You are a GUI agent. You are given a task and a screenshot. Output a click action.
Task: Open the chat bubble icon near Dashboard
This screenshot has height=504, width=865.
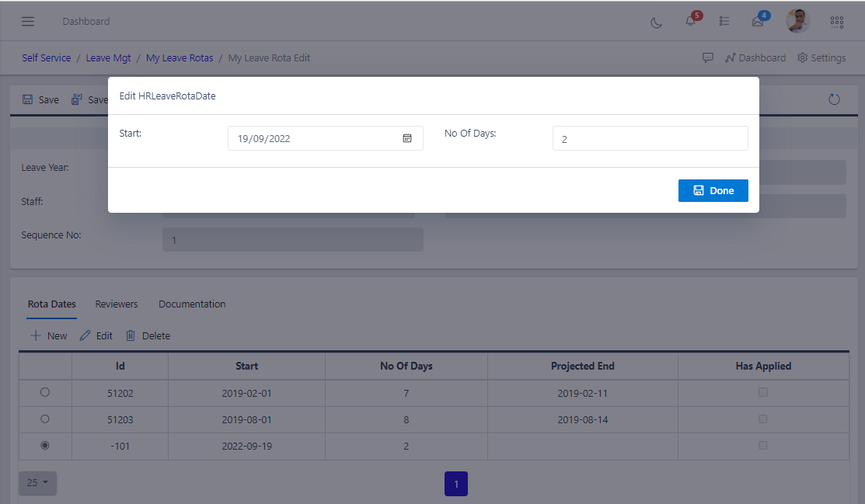pyautogui.click(x=708, y=57)
